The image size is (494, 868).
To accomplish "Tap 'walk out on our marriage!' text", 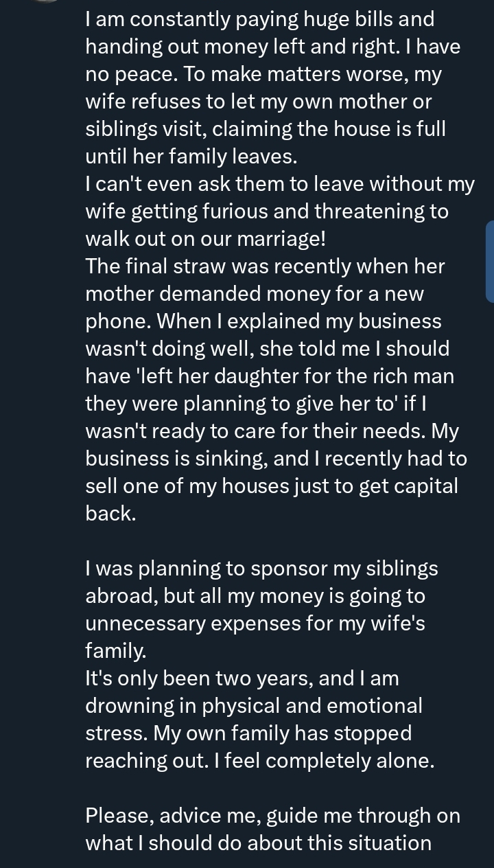I will (205, 239).
